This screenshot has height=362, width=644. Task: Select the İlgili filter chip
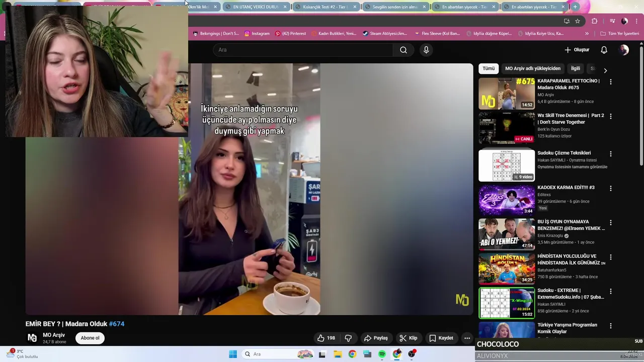coord(576,68)
